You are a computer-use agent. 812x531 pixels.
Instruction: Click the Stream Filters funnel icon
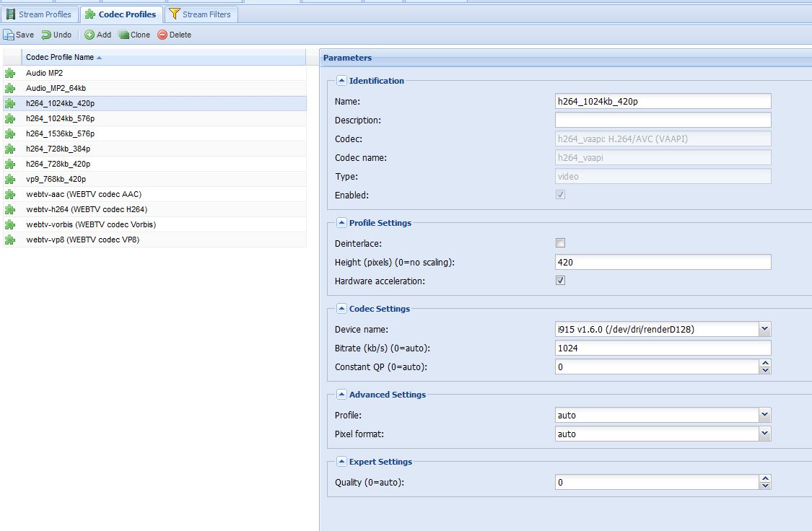tap(175, 14)
